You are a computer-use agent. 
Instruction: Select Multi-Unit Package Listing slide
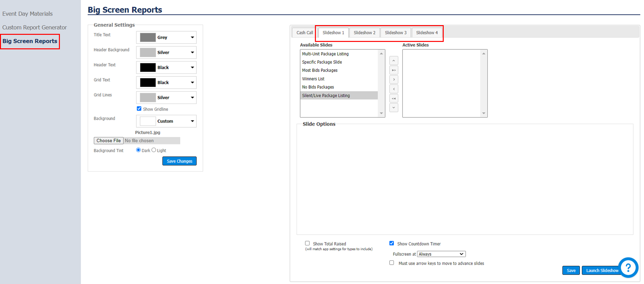click(339, 54)
